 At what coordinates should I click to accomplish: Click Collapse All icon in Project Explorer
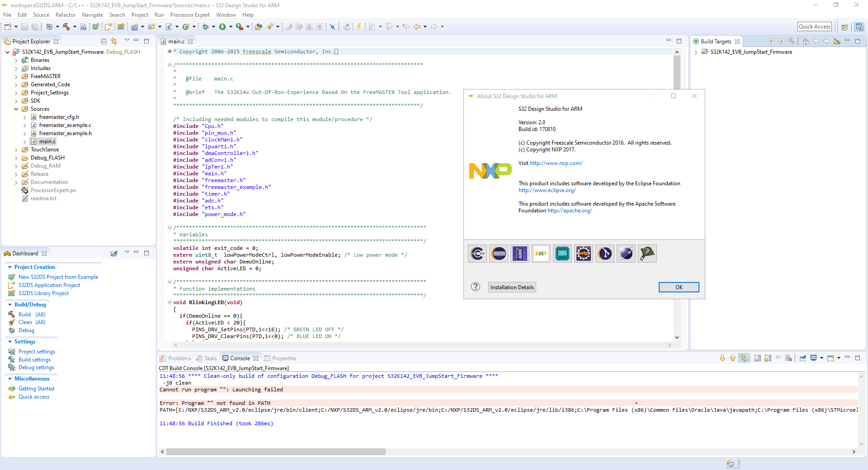[104, 41]
